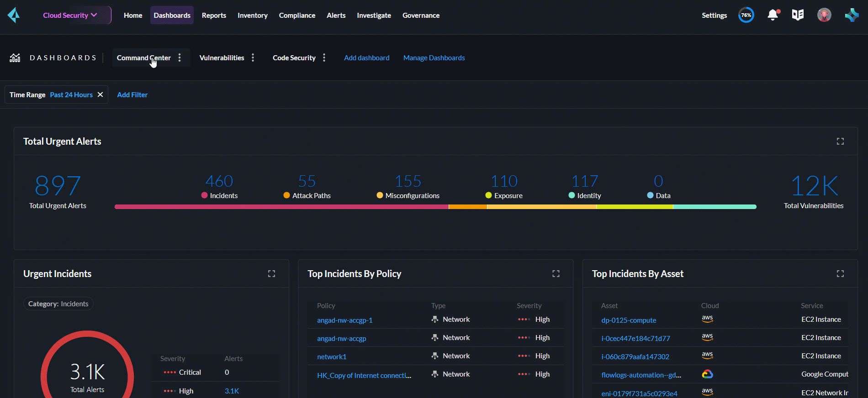Open the Compliance menu

(297, 15)
